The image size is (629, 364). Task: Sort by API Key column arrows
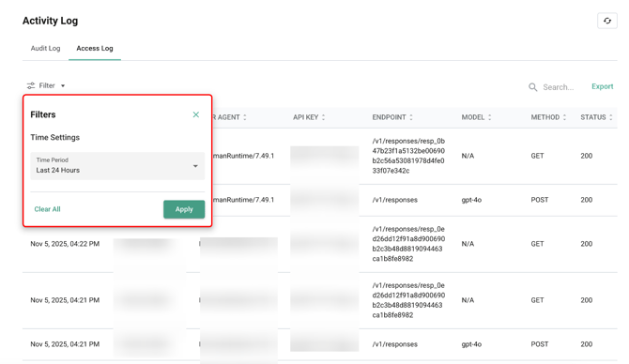coord(323,117)
